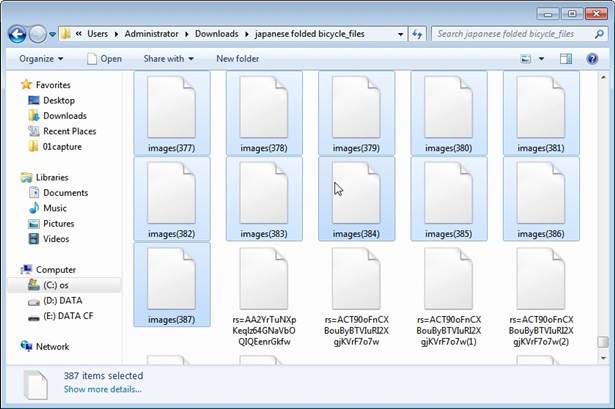
Task: Click the Refresh button next to address bar
Action: click(417, 35)
